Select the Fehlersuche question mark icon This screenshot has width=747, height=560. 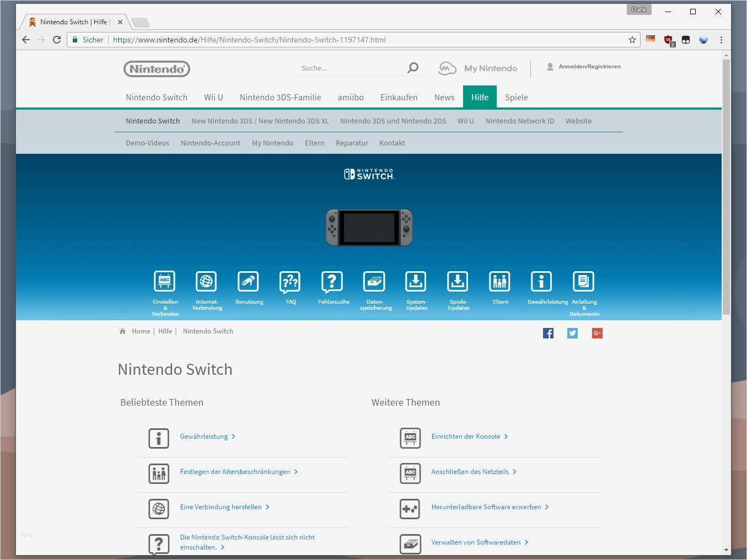tap(332, 281)
